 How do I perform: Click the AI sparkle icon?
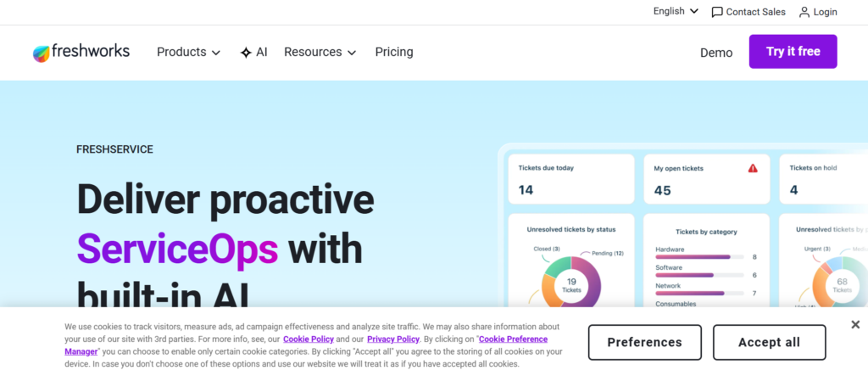point(246,53)
